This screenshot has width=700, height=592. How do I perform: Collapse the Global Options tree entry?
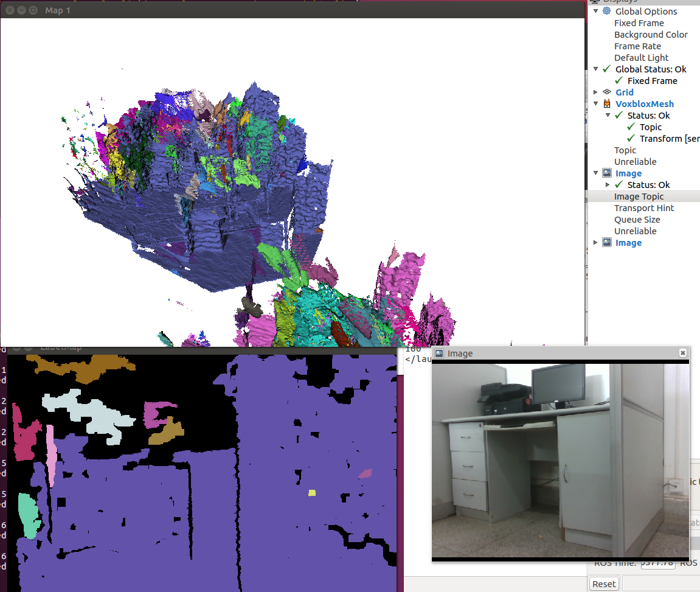click(x=596, y=11)
